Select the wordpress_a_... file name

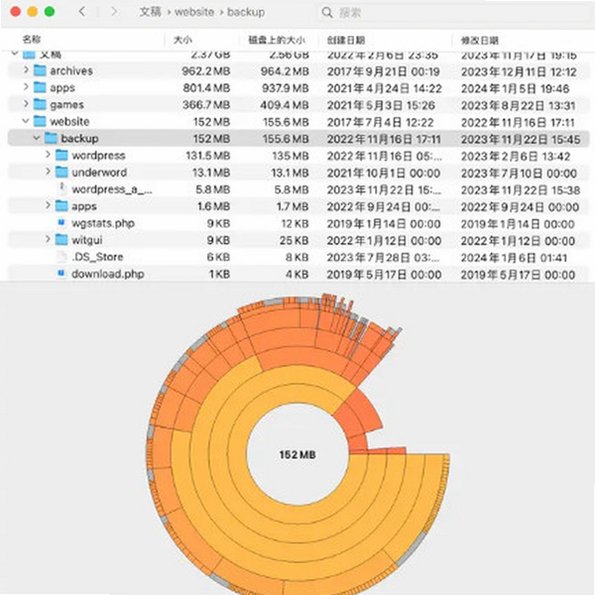112,189
